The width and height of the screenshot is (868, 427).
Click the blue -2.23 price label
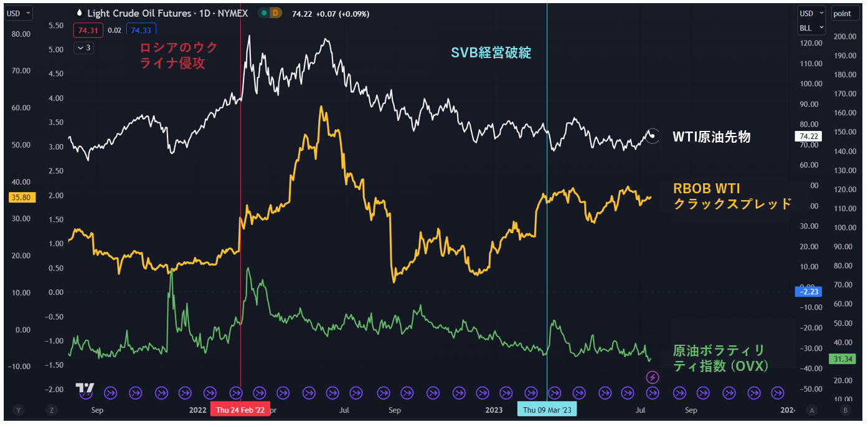click(809, 291)
